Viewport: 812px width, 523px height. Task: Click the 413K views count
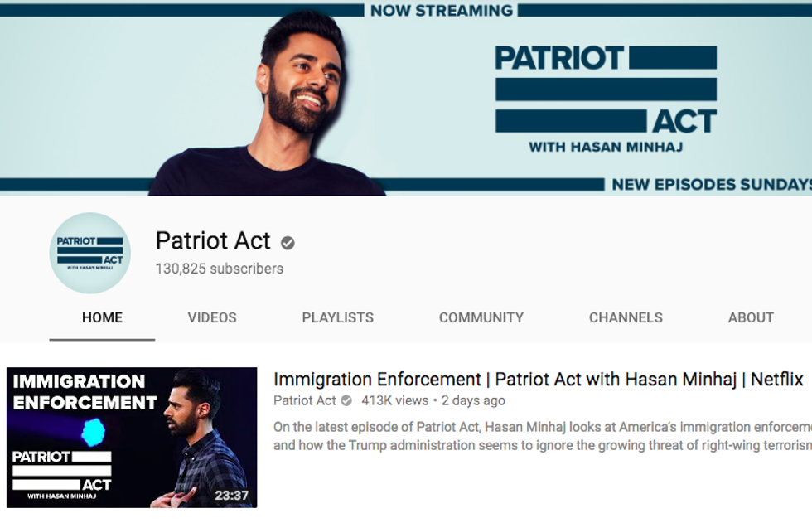pyautogui.click(x=394, y=400)
